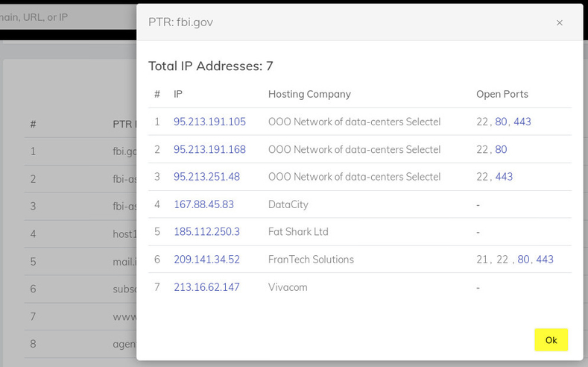Select PTR column header in background table
This screenshot has width=588, height=367.
124,125
